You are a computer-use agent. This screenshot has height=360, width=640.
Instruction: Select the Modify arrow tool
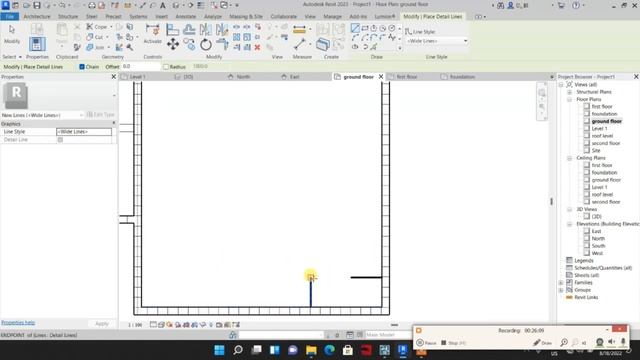pos(12,34)
